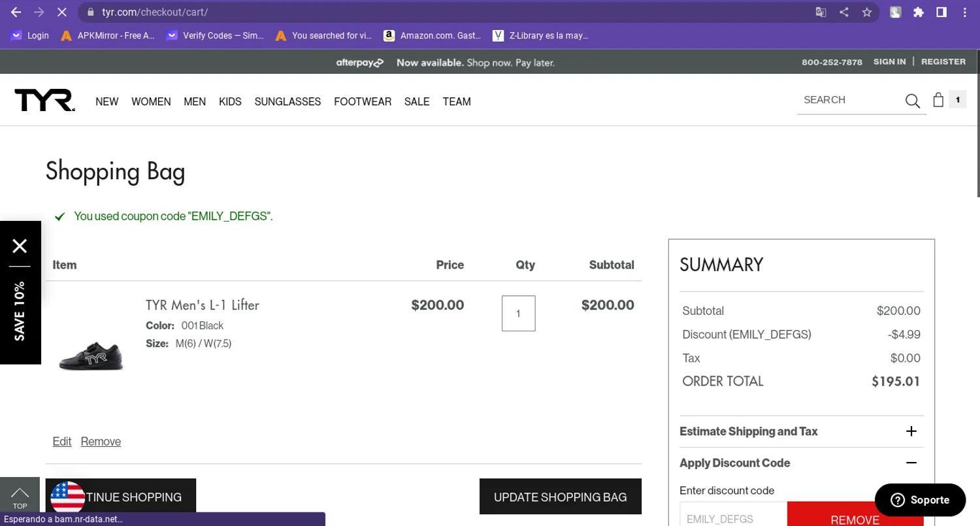Click the profile avatar icon
This screenshot has width=980, height=526.
pos(895,12)
